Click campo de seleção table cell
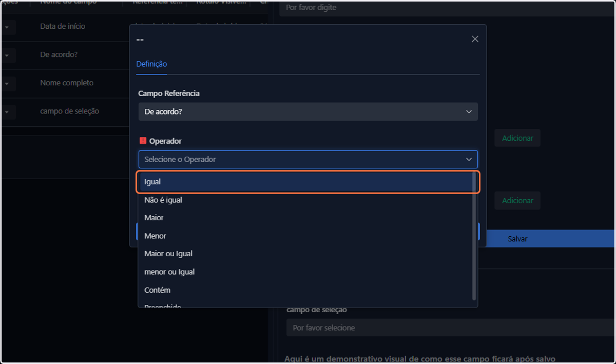The height and width of the screenshot is (364, 616). 70,111
